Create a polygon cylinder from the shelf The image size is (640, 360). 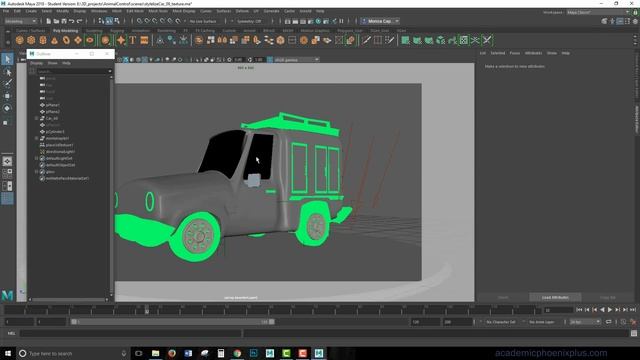coord(43,40)
